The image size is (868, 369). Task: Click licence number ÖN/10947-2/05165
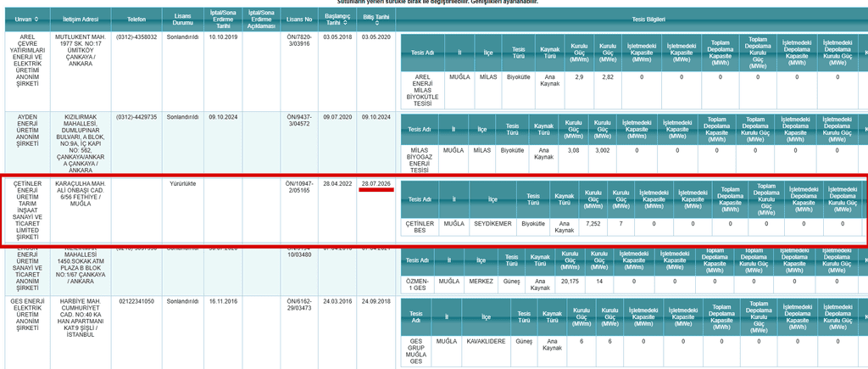pos(299,186)
